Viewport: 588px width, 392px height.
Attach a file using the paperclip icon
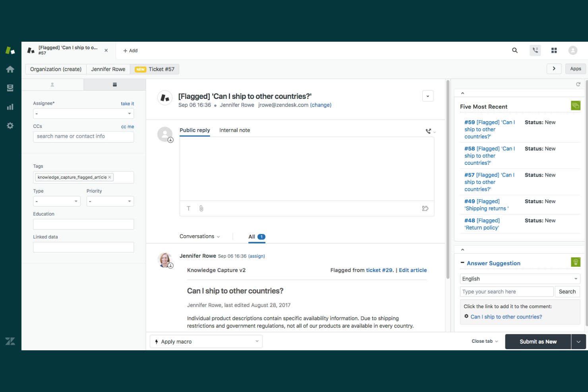[x=201, y=208]
